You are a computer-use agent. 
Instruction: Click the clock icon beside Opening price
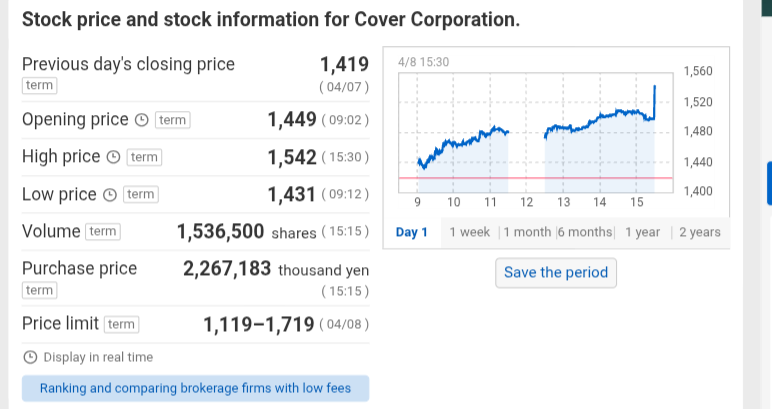pyautogui.click(x=142, y=120)
